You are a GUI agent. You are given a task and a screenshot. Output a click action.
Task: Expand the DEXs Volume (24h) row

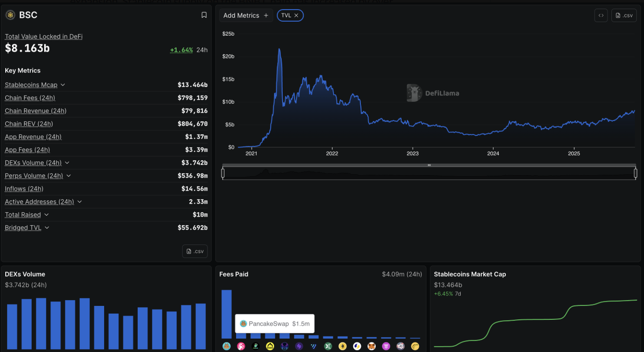coord(67,163)
